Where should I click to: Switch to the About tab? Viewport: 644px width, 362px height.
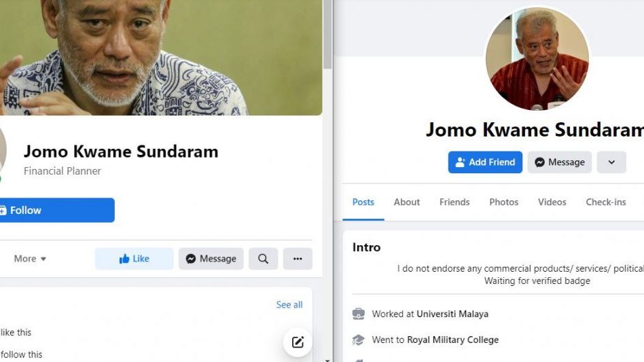click(x=407, y=202)
